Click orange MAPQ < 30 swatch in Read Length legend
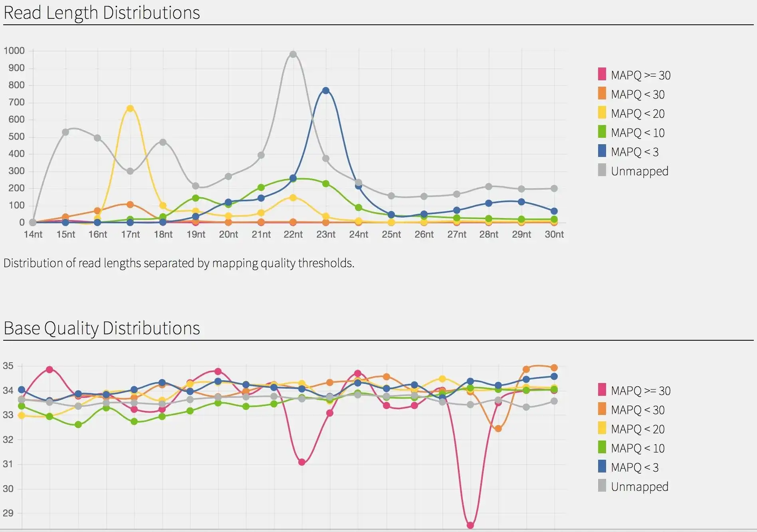The image size is (757, 532). pyautogui.click(x=602, y=93)
